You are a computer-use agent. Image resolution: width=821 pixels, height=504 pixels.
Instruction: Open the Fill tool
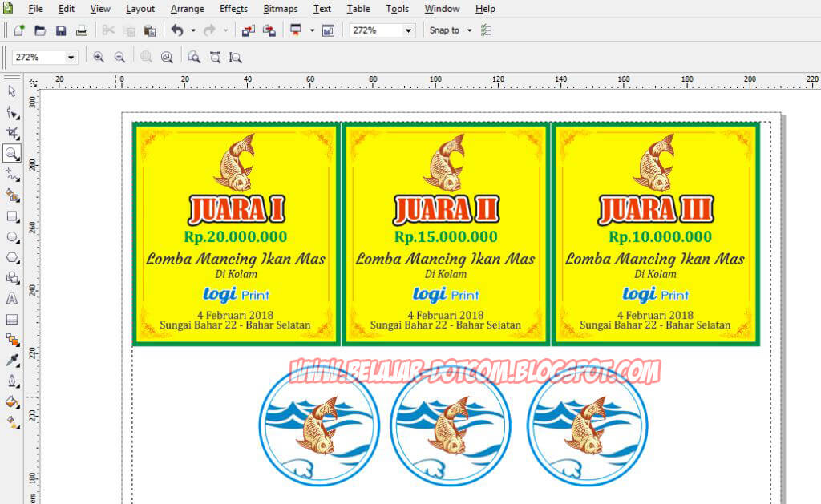[x=11, y=403]
